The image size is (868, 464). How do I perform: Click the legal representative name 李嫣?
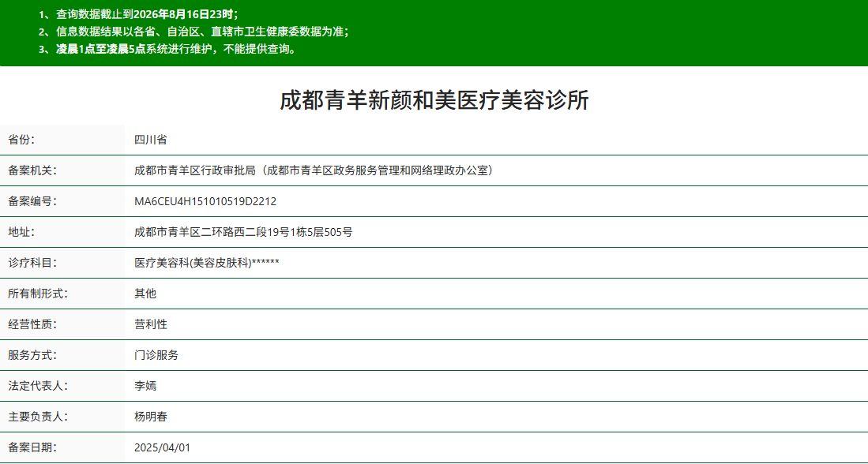(145, 386)
